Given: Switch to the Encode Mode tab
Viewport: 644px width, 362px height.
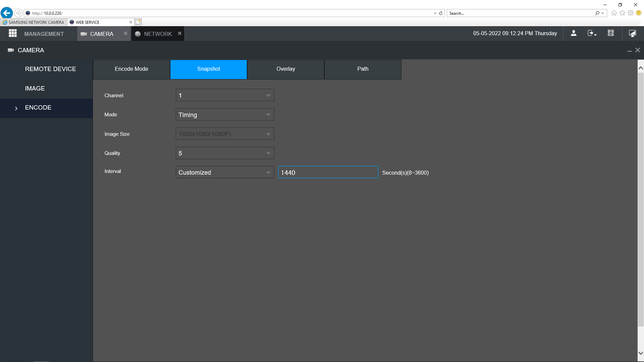Looking at the screenshot, I should [131, 69].
